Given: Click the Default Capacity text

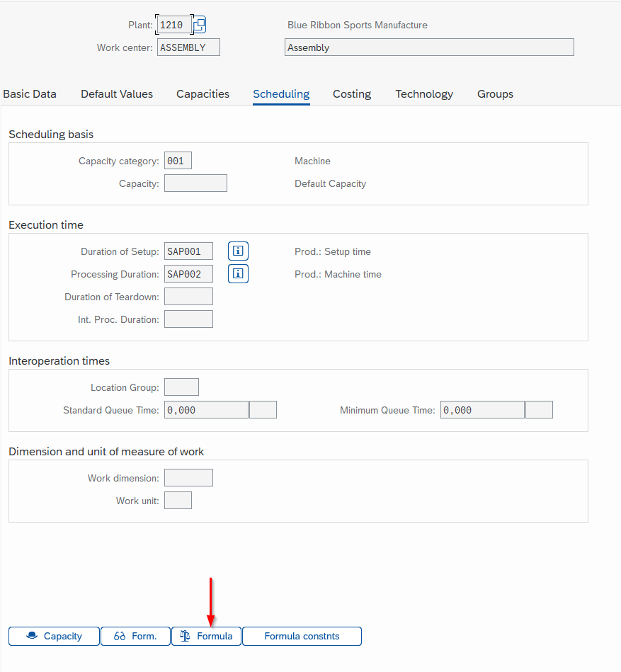Looking at the screenshot, I should [330, 183].
